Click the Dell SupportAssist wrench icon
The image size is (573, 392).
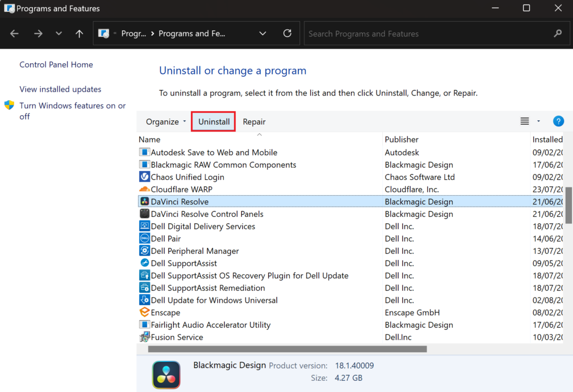(144, 263)
